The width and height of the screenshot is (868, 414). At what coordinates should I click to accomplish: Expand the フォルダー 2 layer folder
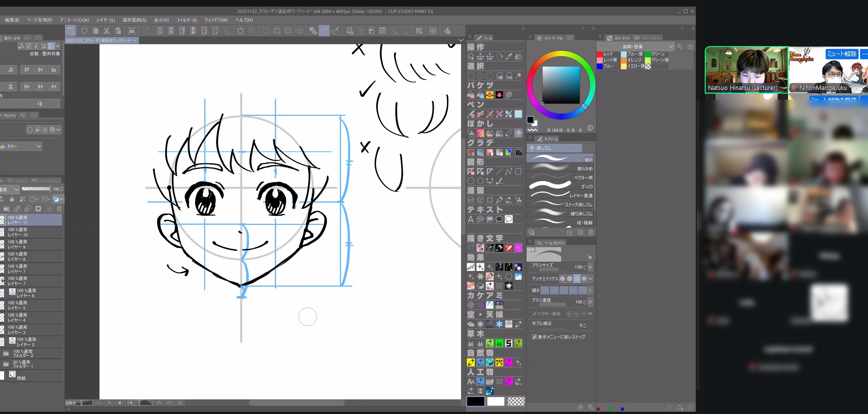6,353
